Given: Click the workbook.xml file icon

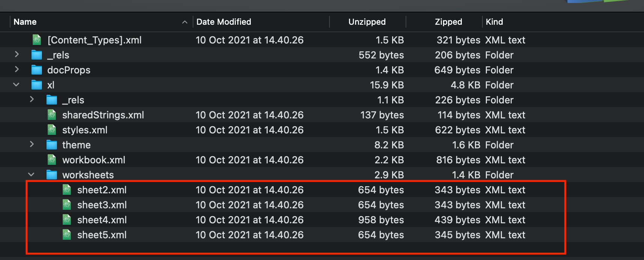Looking at the screenshot, I should [x=52, y=160].
